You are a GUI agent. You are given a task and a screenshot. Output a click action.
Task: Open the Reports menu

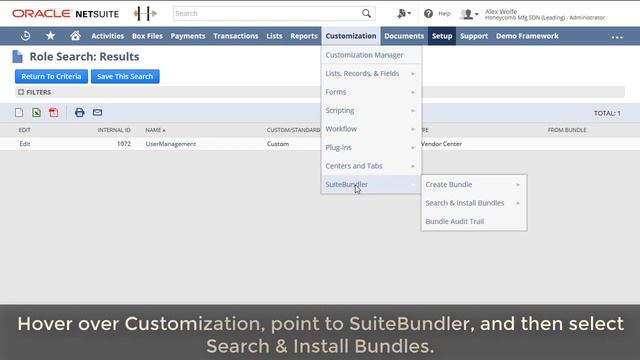pos(304,36)
